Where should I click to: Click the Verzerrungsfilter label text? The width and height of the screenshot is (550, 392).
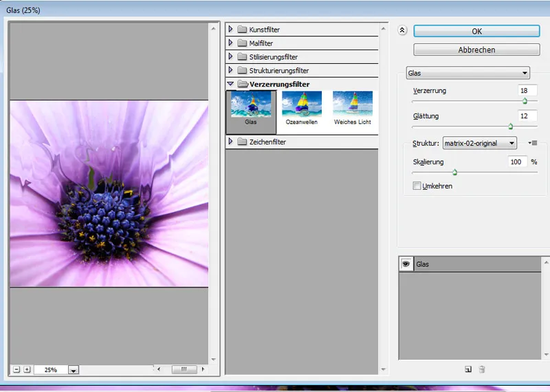(x=279, y=84)
